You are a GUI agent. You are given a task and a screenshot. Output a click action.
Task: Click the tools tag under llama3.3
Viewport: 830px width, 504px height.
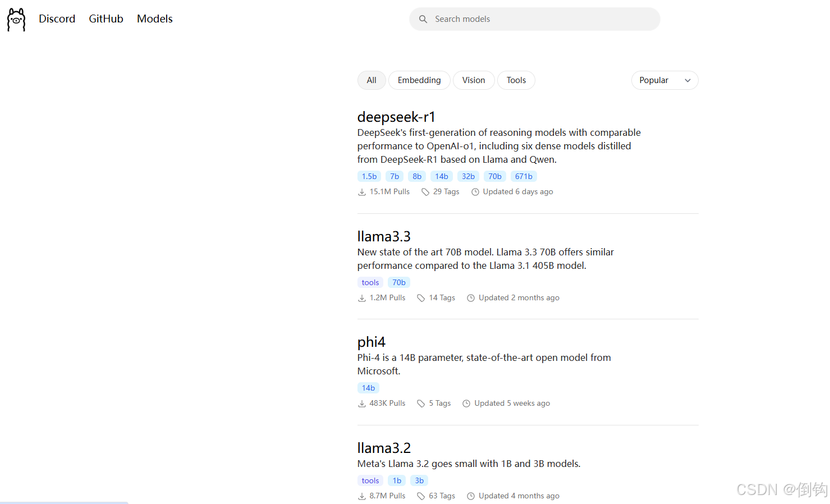pyautogui.click(x=370, y=282)
